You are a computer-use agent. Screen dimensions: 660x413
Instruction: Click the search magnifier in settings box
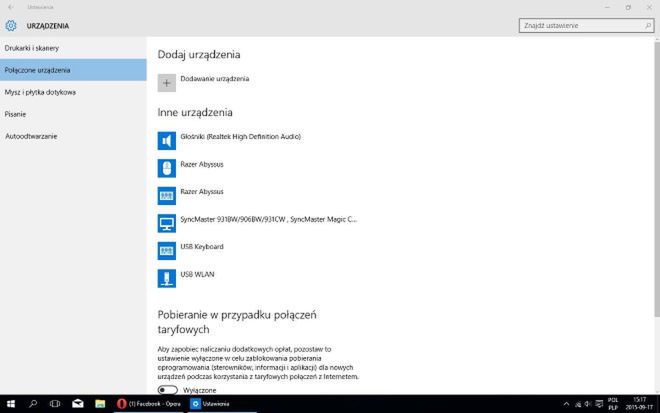pos(648,26)
